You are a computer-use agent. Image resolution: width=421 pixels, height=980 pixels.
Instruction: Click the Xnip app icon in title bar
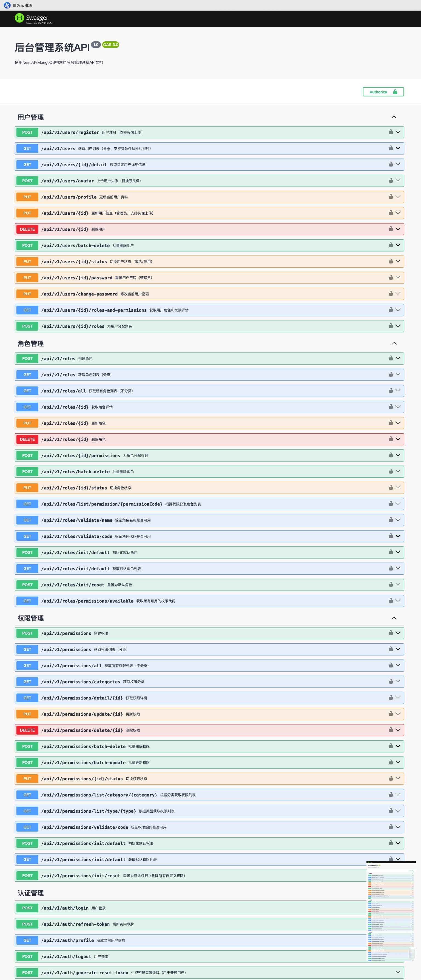[7, 5]
